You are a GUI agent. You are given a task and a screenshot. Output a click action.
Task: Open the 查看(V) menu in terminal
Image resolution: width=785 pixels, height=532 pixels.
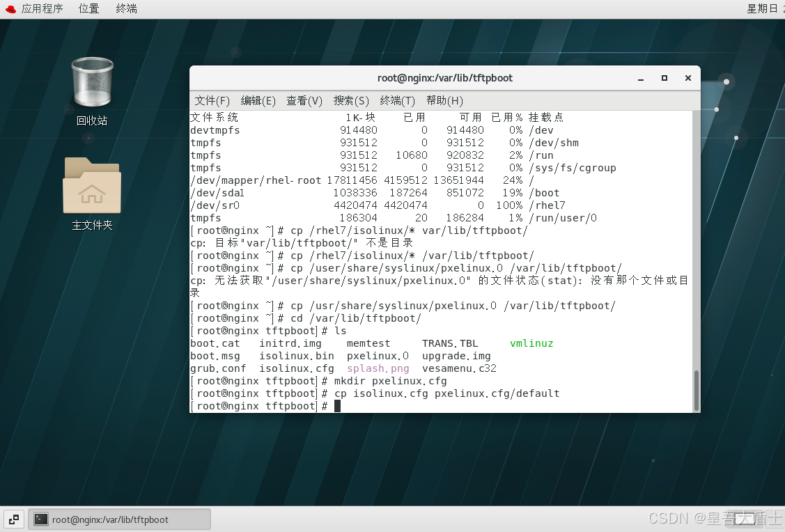pos(304,100)
